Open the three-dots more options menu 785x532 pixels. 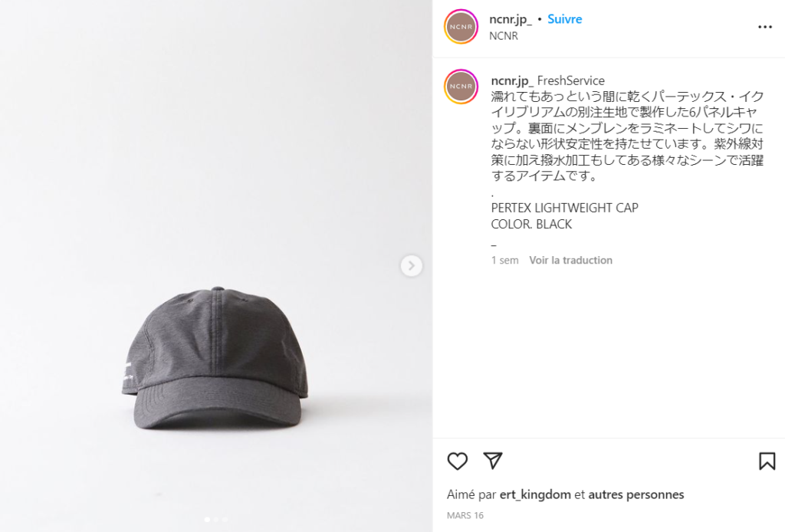tap(764, 27)
